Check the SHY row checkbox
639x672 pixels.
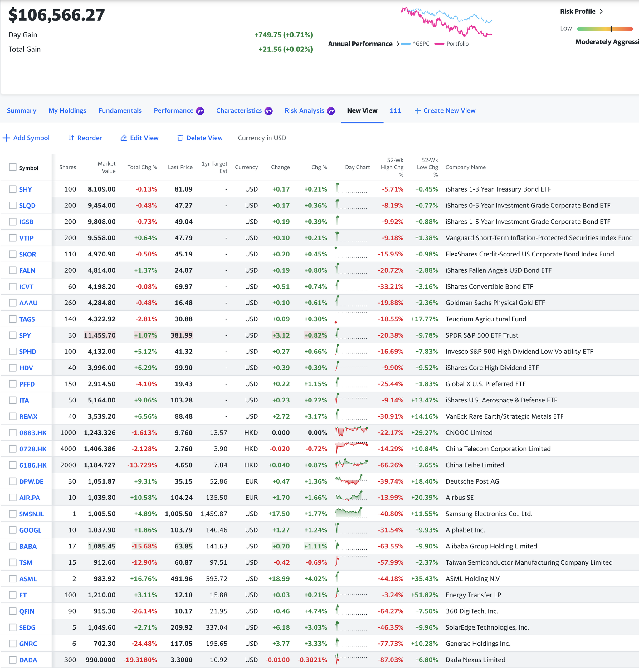[12, 189]
